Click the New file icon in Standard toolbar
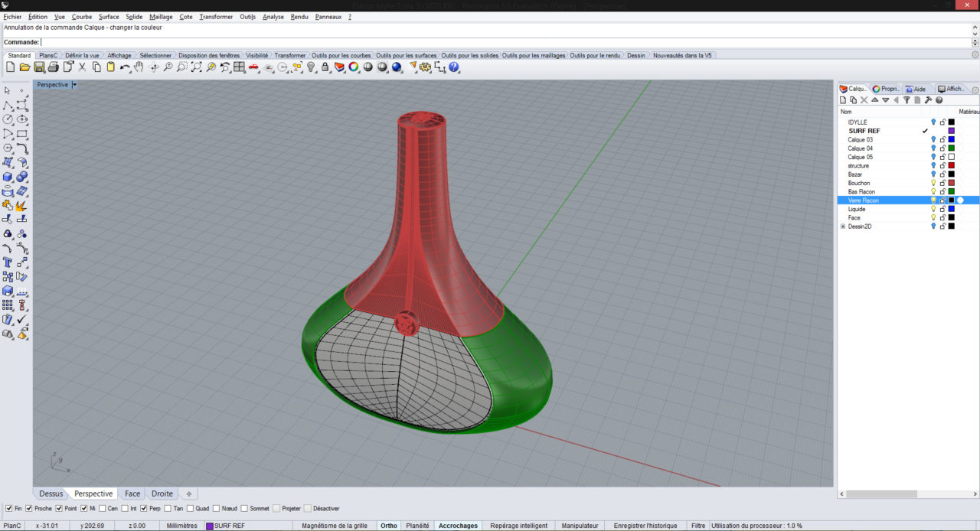The width and height of the screenshot is (980, 531). click(11, 67)
